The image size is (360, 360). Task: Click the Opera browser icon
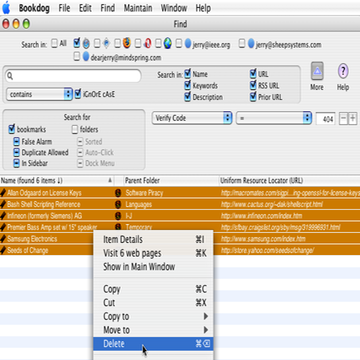[x=148, y=43]
